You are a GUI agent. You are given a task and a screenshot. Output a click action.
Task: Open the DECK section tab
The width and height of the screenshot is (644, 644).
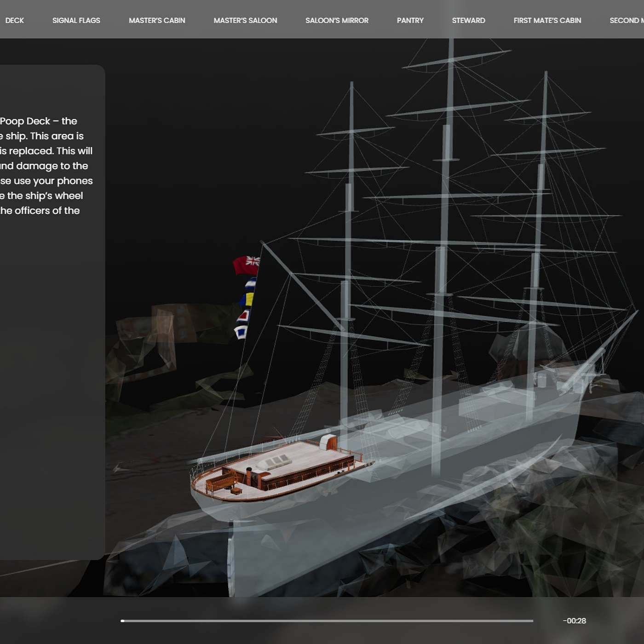[14, 20]
